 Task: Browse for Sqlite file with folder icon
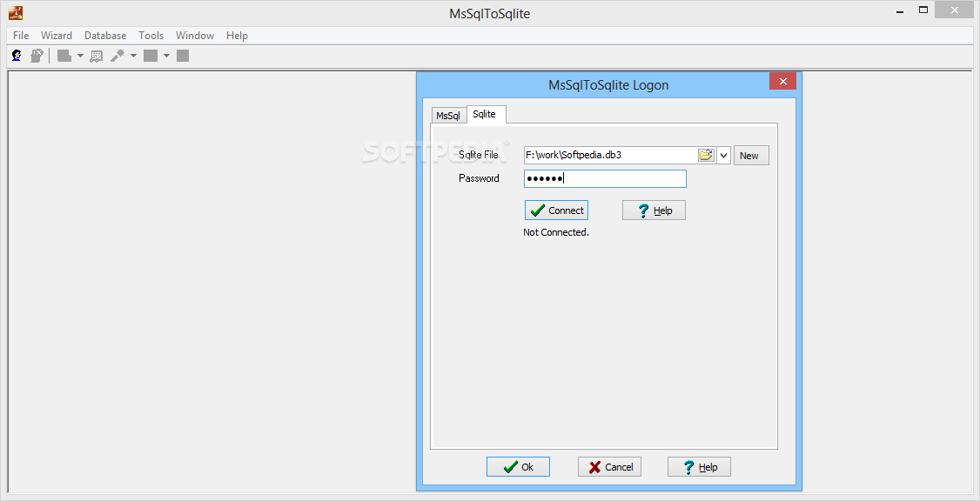[706, 155]
